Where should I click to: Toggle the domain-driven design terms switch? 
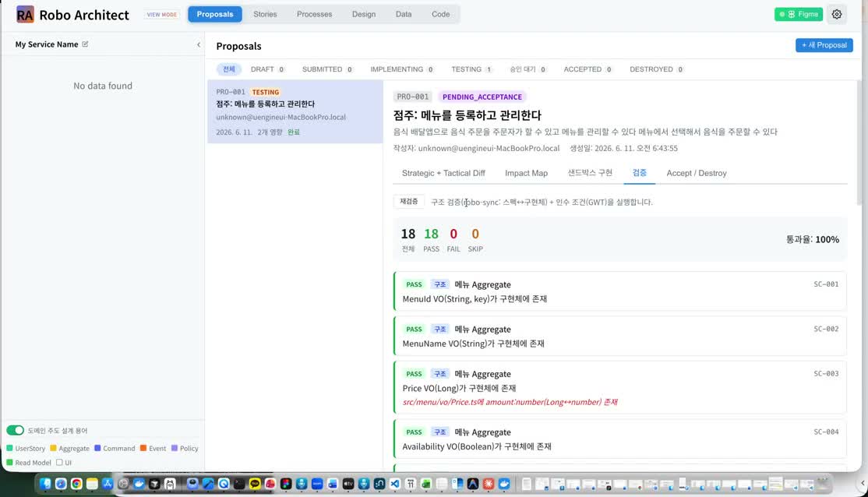click(15, 431)
